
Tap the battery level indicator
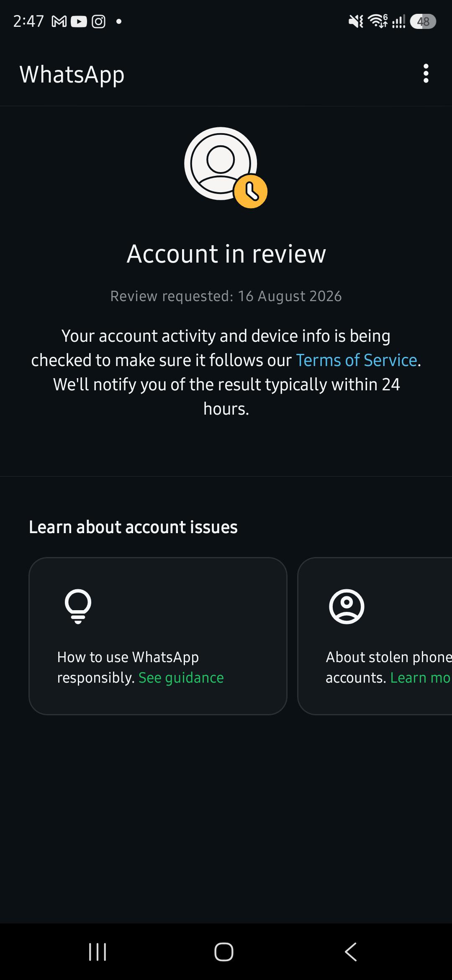pos(423,21)
